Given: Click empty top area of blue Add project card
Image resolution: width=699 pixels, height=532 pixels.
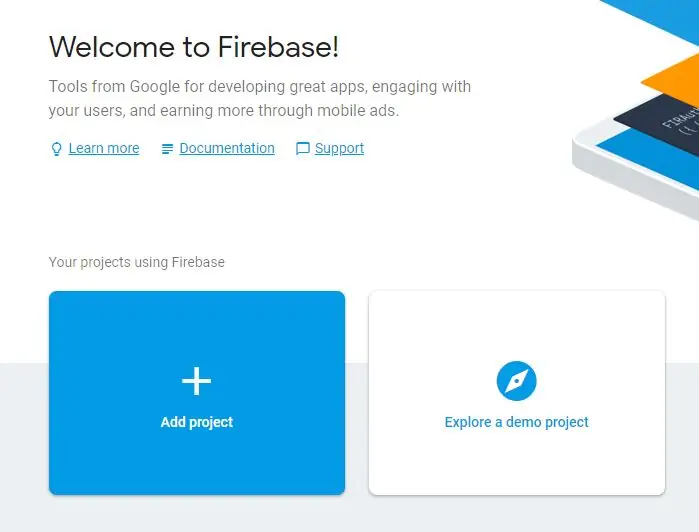Looking at the screenshot, I should 197,321.
